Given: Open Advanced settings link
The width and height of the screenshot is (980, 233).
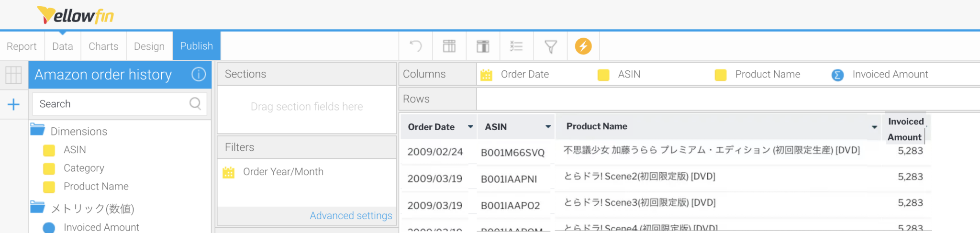Looking at the screenshot, I should point(351,216).
